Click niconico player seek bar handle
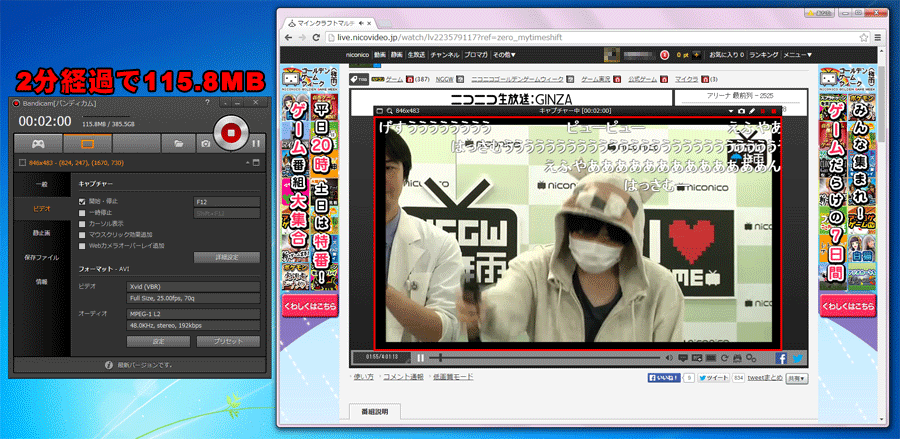900x439 pixels. pyautogui.click(x=440, y=358)
